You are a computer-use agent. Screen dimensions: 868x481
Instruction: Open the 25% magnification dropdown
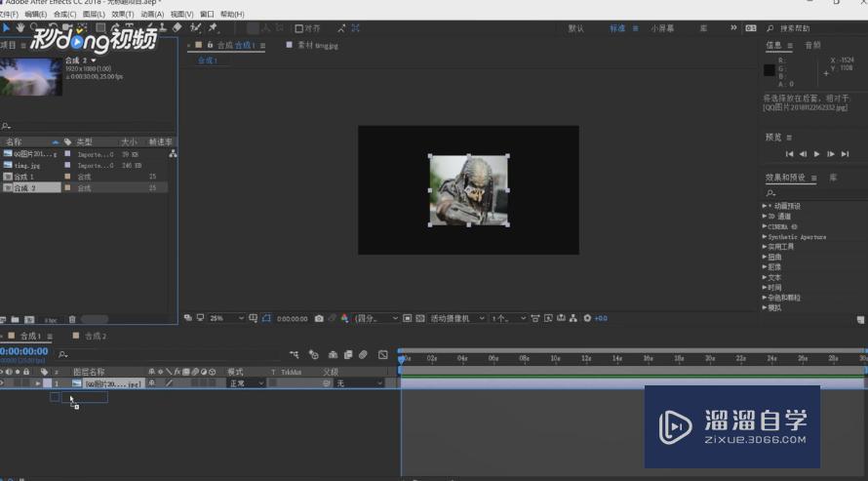point(226,318)
